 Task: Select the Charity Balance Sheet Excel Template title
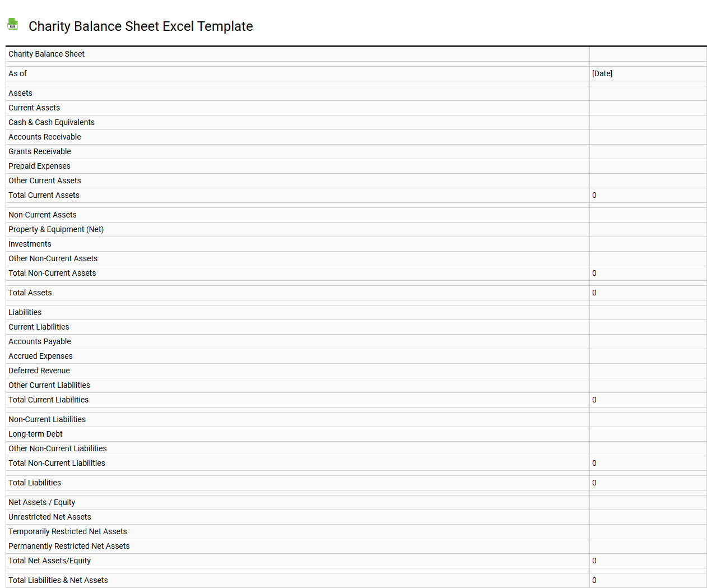pos(141,26)
